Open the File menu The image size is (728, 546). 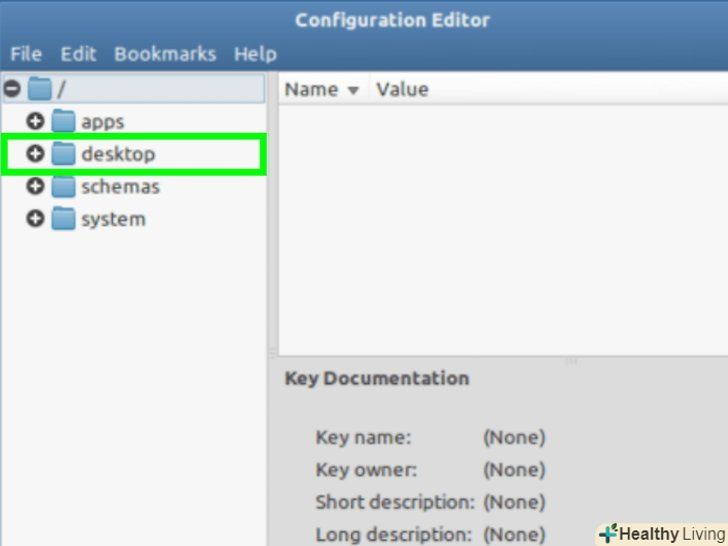pyautogui.click(x=26, y=54)
